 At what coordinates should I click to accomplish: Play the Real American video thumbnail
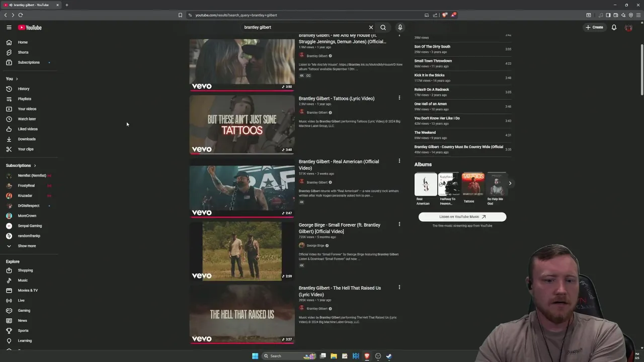coord(242,188)
